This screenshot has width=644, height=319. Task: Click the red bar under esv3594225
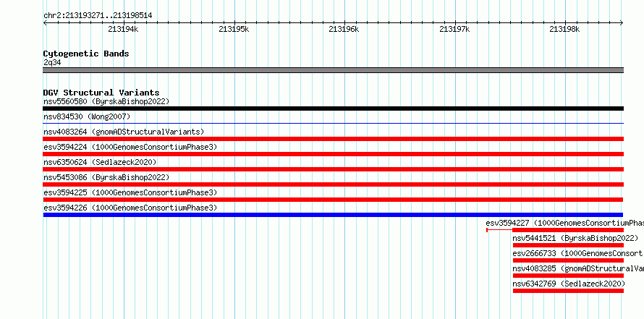pyautogui.click(x=333, y=200)
